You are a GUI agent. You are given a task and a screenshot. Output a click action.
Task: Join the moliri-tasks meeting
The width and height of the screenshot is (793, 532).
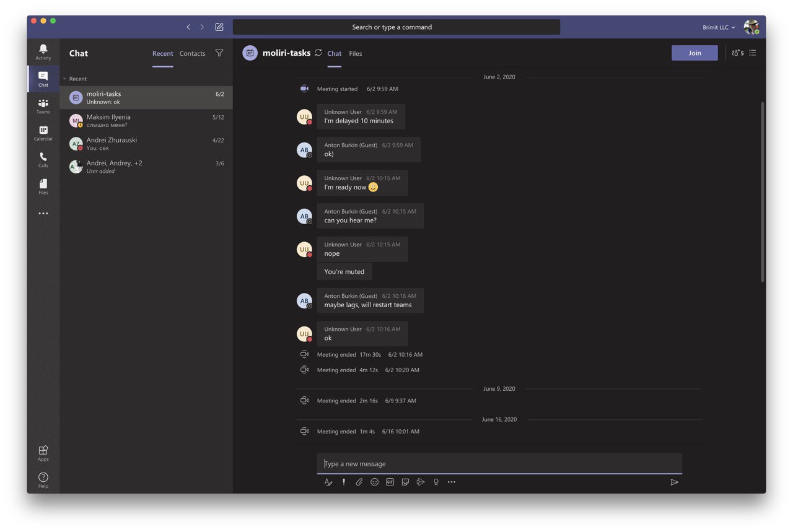click(694, 53)
